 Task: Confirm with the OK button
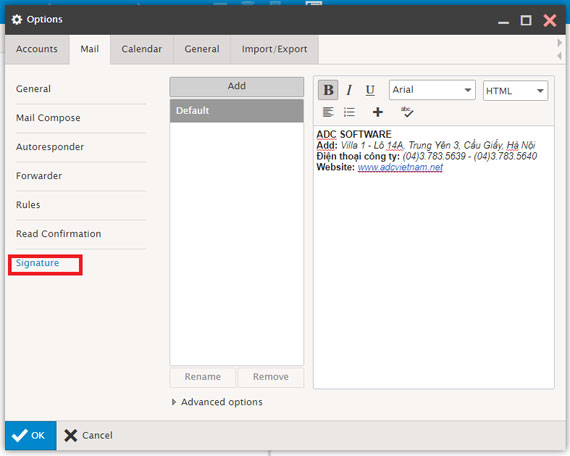pos(31,435)
